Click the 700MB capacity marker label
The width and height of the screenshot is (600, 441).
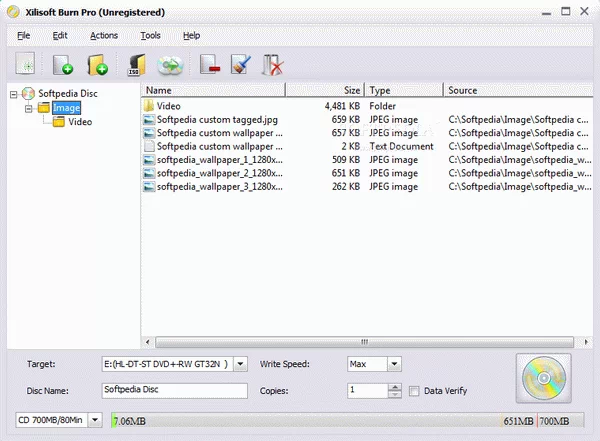554,421
